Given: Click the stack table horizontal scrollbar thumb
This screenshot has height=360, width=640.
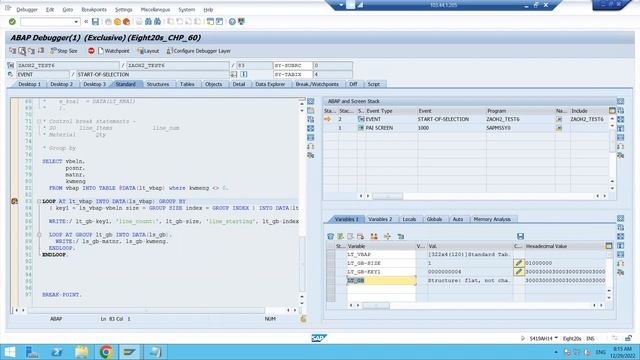Looking at the screenshot, I should [x=387, y=196].
